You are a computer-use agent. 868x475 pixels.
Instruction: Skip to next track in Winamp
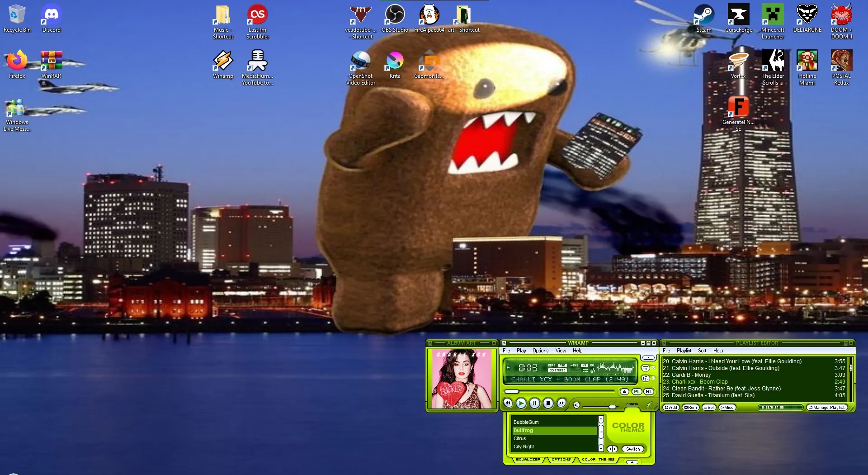[x=561, y=403]
